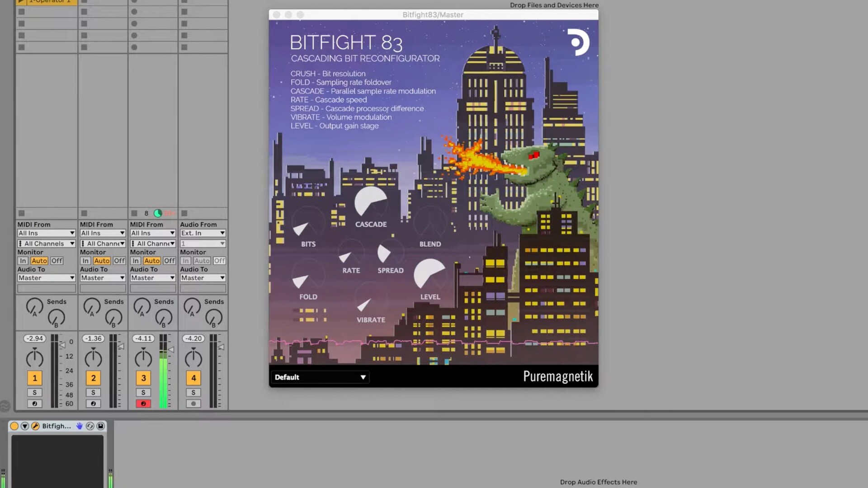Set track 3 monitor to Auto
Image resolution: width=868 pixels, height=488 pixels.
tap(152, 261)
